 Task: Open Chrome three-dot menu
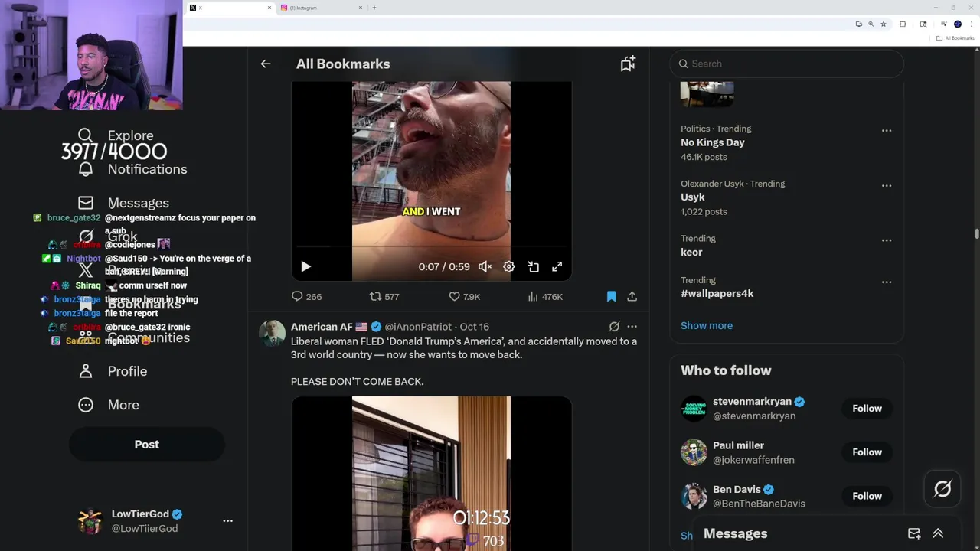(971, 24)
